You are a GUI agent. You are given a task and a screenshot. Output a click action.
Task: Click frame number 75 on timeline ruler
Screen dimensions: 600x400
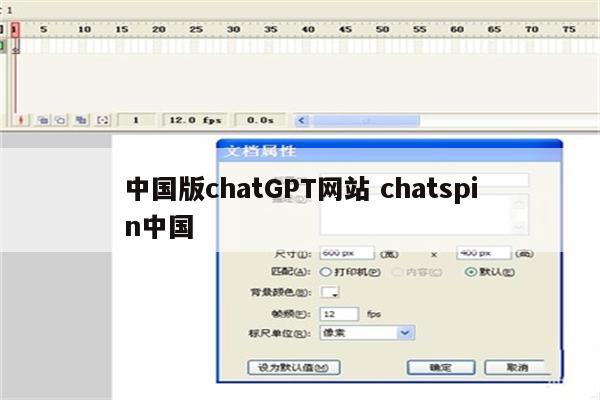569,29
